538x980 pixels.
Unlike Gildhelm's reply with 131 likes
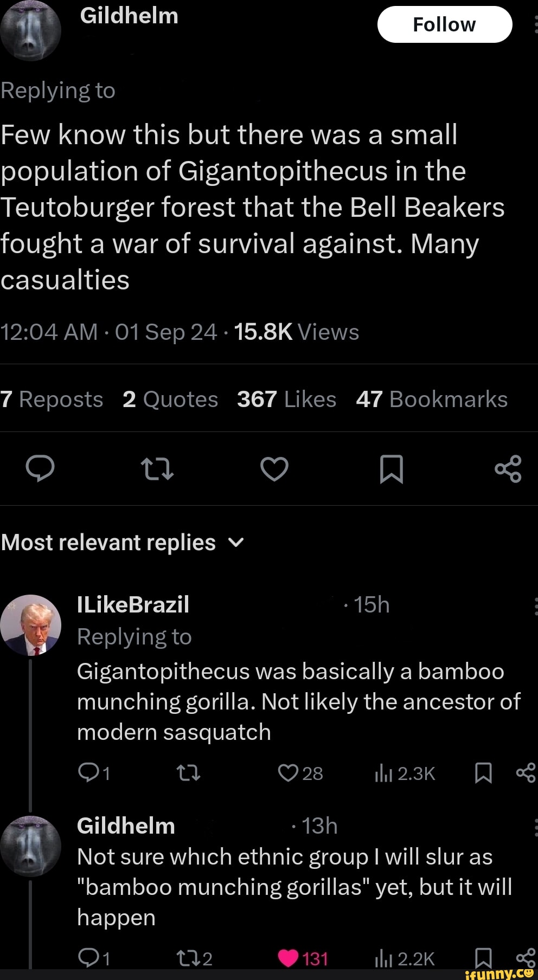pyautogui.click(x=289, y=958)
